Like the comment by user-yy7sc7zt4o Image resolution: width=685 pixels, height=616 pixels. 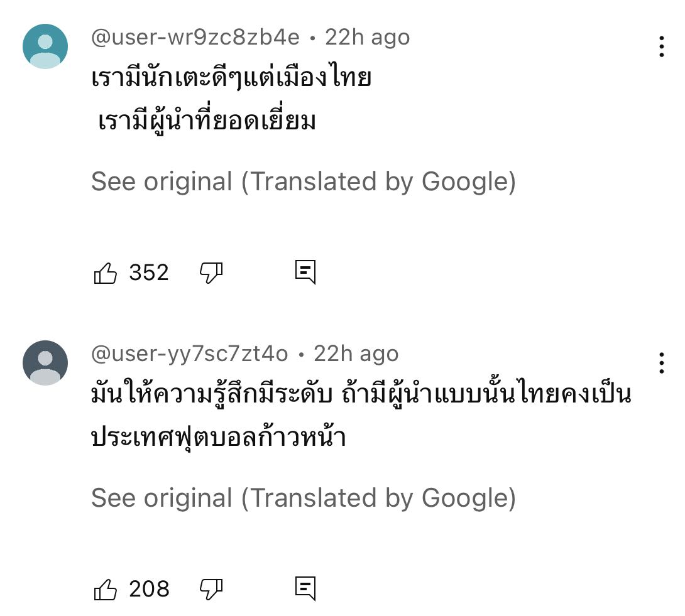pos(106,590)
